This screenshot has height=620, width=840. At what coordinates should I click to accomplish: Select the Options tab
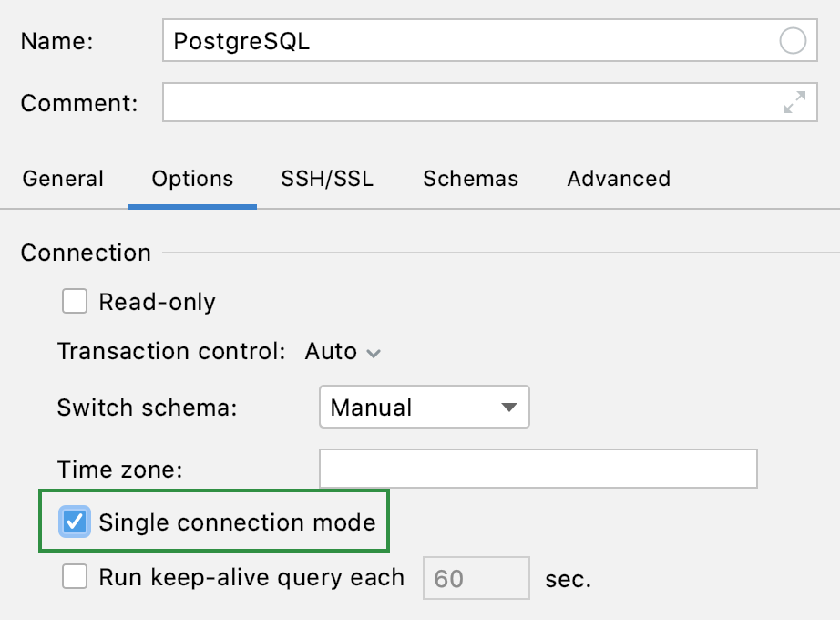[x=191, y=179]
